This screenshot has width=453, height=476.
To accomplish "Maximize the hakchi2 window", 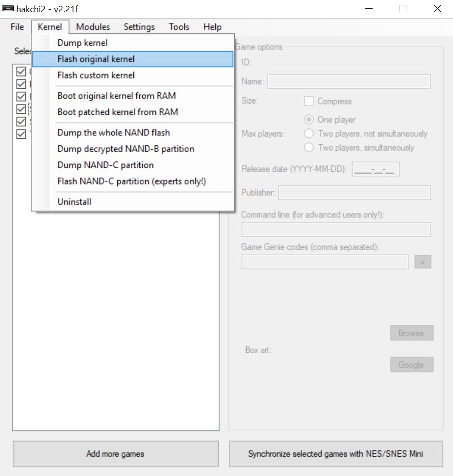I will (x=403, y=9).
